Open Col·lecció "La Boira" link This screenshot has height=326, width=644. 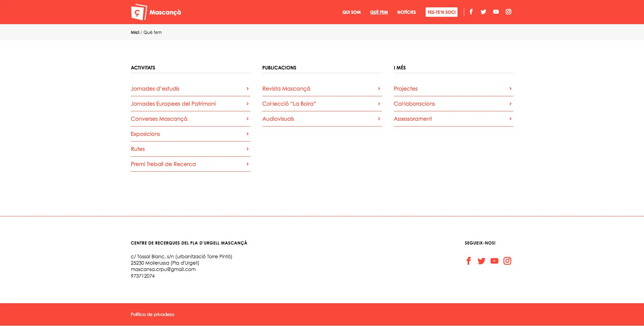pyautogui.click(x=289, y=104)
